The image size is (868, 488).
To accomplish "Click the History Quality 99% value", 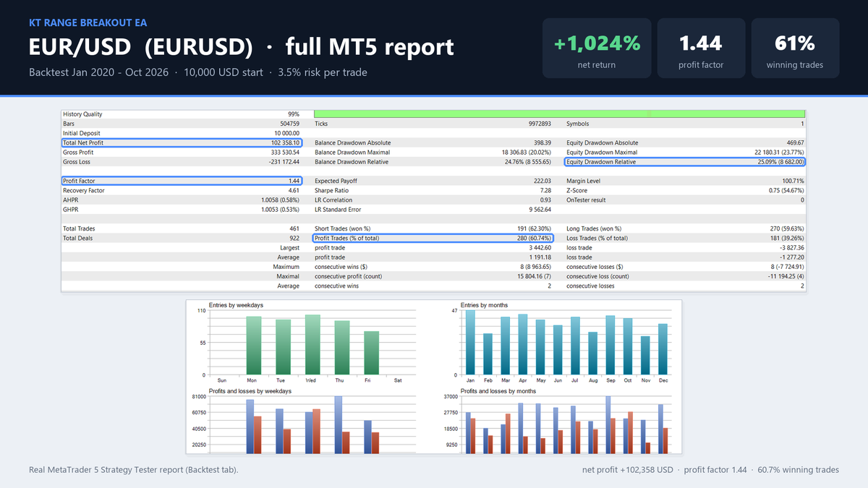I will 293,114.
